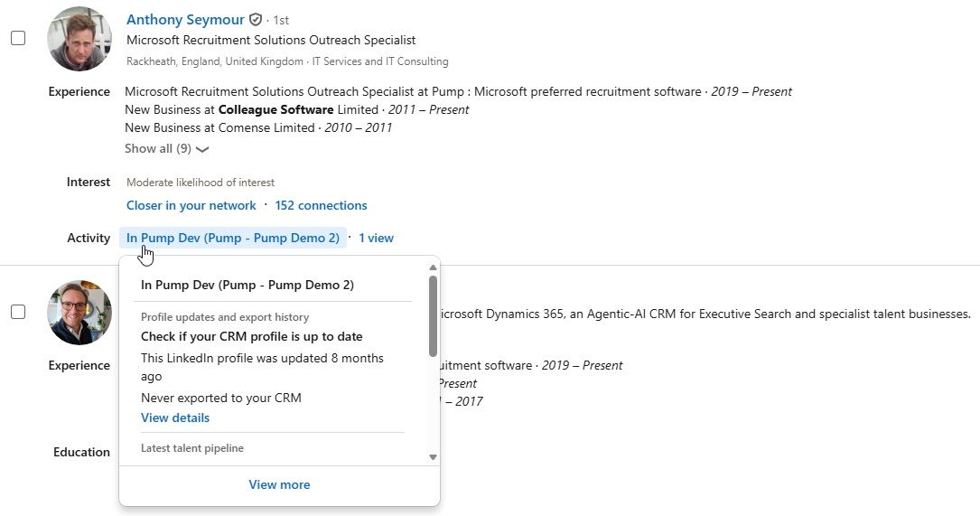Open the Closer in your network link

coord(191,205)
